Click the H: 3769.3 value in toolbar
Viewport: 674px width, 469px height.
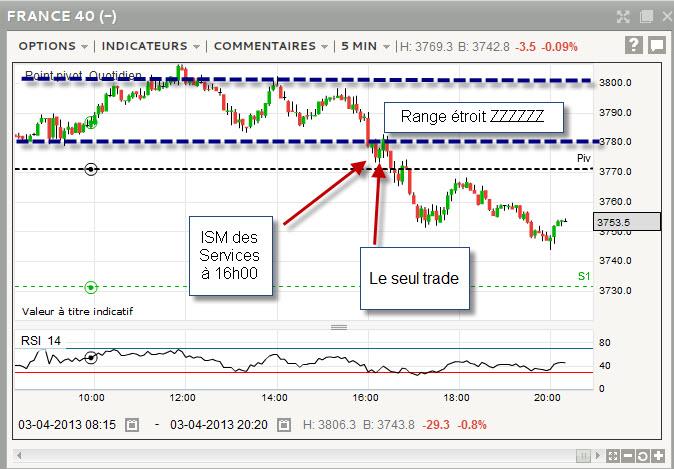(426, 46)
